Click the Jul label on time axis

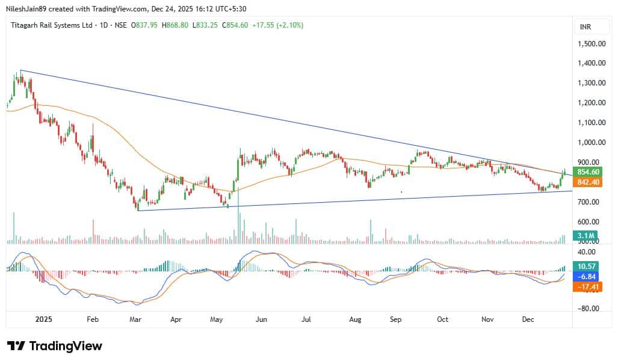[306, 319]
